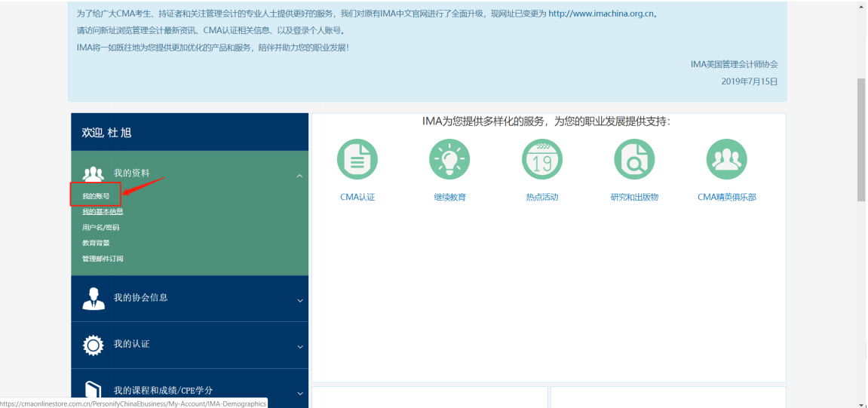Select the 热点活动 calendar icon
This screenshot has height=408, width=868.
[542, 160]
